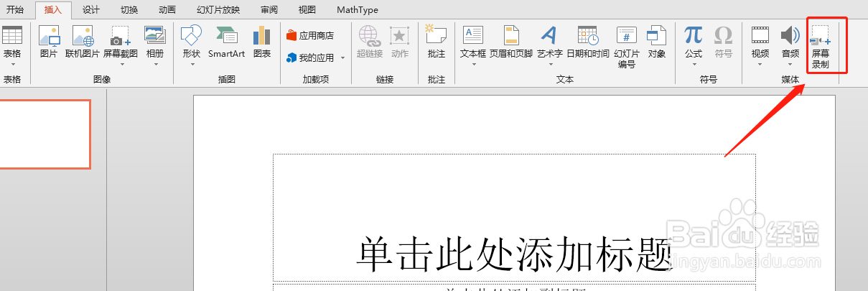Image resolution: width=868 pixels, height=291 pixels.
Task: Switch to the 视图 view tab
Action: coord(307,10)
